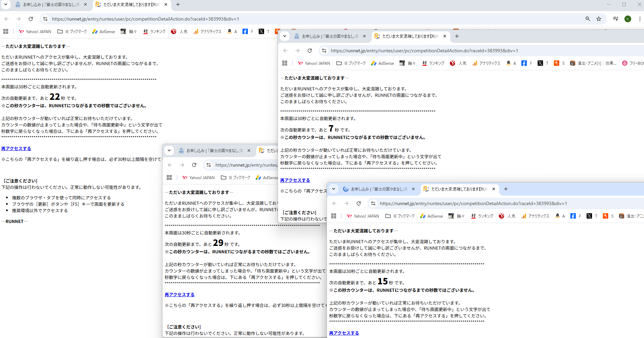Open Chrome's three-dot menu
The image size is (644, 338).
pyautogui.click(x=640, y=19)
